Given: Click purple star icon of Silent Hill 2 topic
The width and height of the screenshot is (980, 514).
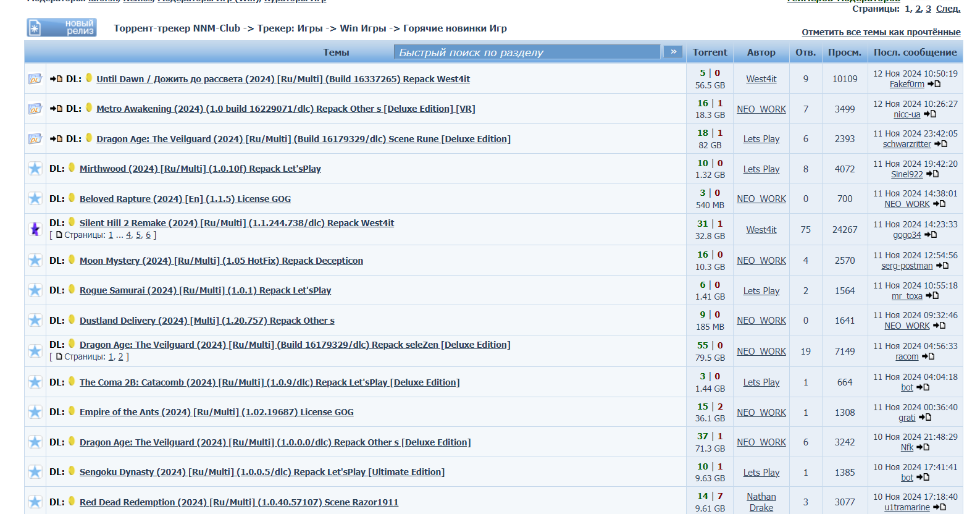Looking at the screenshot, I should pyautogui.click(x=35, y=229).
